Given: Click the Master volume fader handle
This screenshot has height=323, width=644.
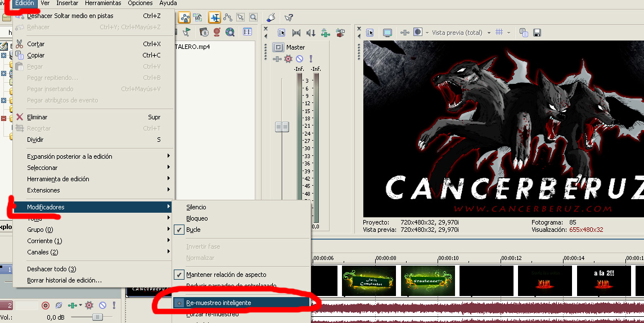Looking at the screenshot, I should pos(282,127).
